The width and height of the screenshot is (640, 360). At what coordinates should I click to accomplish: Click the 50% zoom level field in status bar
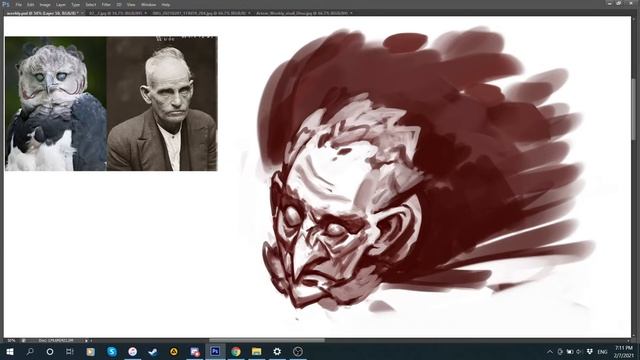[x=11, y=340]
